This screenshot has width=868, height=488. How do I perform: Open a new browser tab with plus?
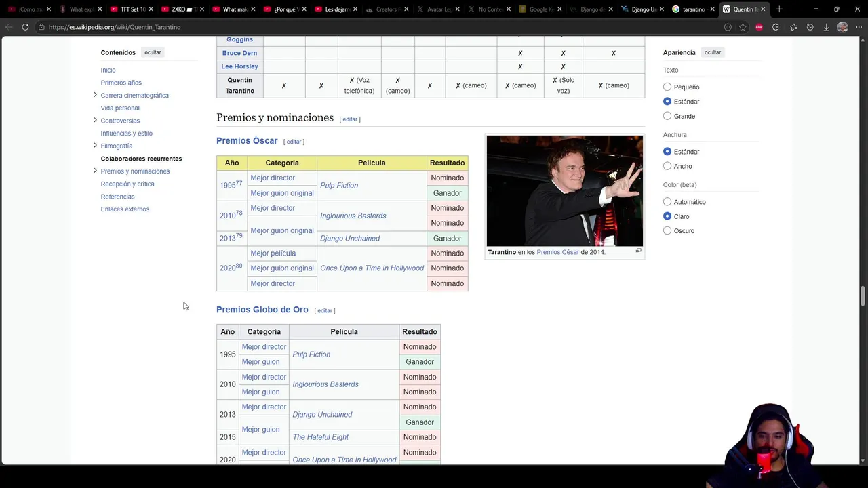tap(779, 9)
